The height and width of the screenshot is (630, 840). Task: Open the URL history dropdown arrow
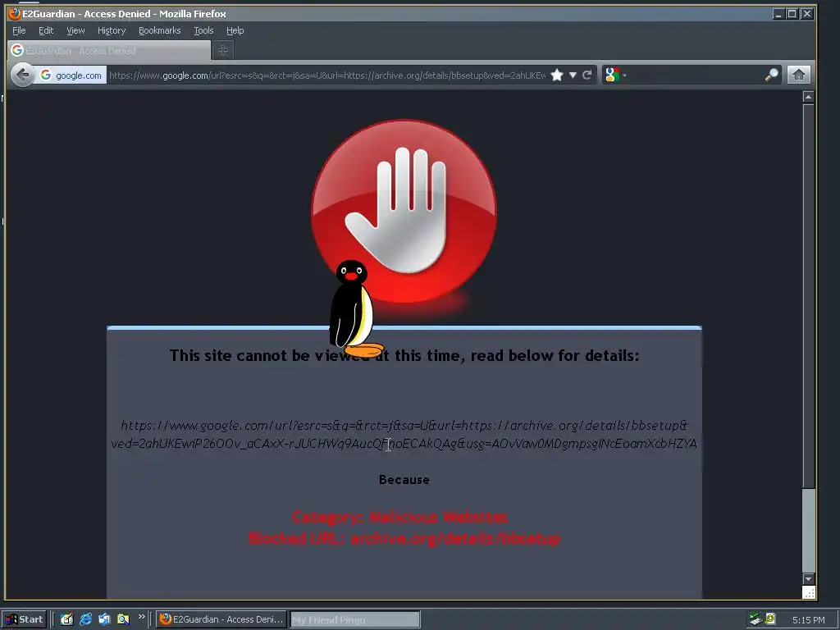573,75
